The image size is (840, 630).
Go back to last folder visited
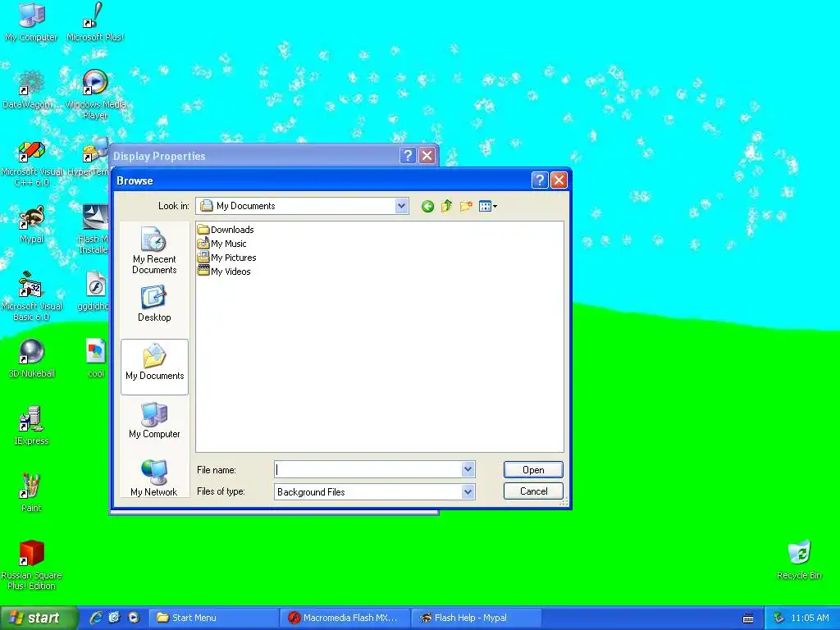click(427, 206)
